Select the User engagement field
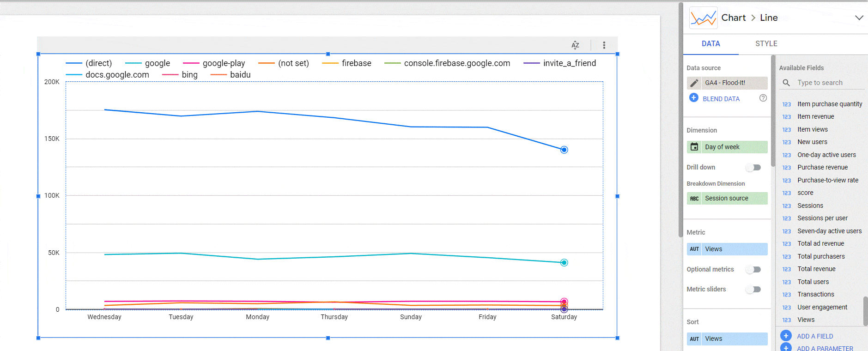Image resolution: width=868 pixels, height=351 pixels. (822, 307)
